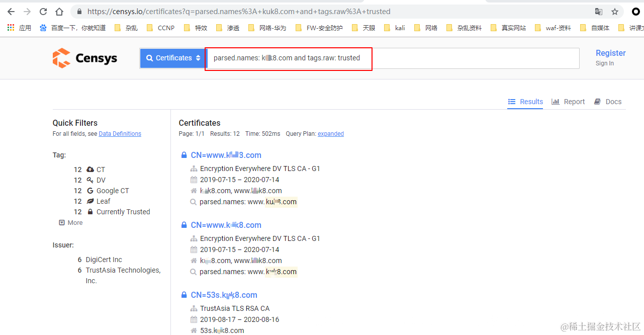This screenshot has width=644, height=335.
Task: Go back using the browser back arrow
Action: (11, 12)
